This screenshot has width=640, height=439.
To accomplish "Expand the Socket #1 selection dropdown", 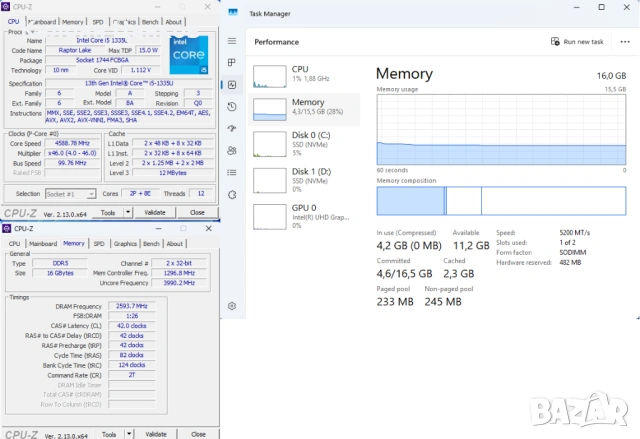I will pyautogui.click(x=70, y=193).
